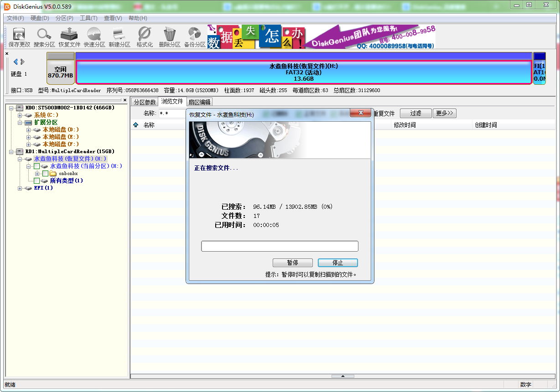Click the 扩展分区 extended partition icon
Image resolution: width=560 pixels, height=392 pixels.
click(x=28, y=122)
